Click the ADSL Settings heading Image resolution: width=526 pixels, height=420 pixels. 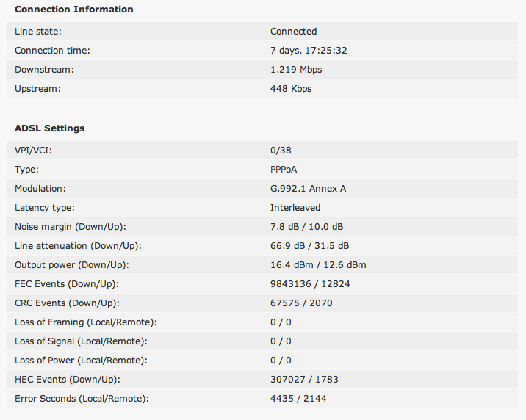click(x=50, y=128)
